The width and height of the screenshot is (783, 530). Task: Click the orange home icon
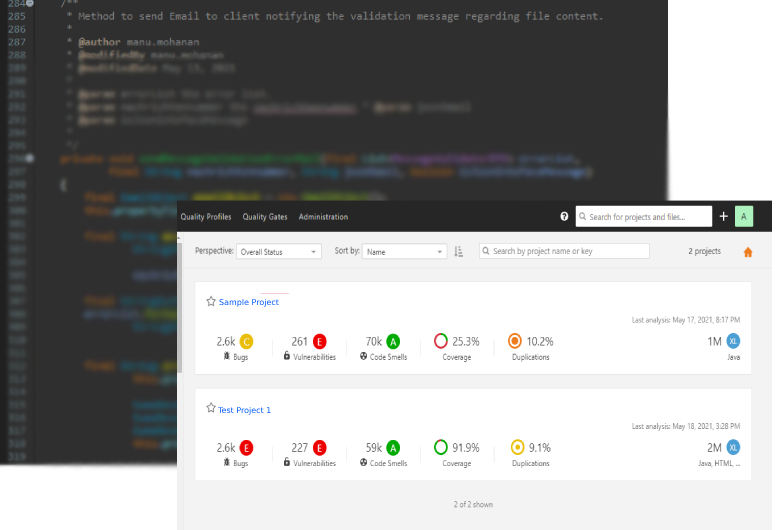(748, 252)
